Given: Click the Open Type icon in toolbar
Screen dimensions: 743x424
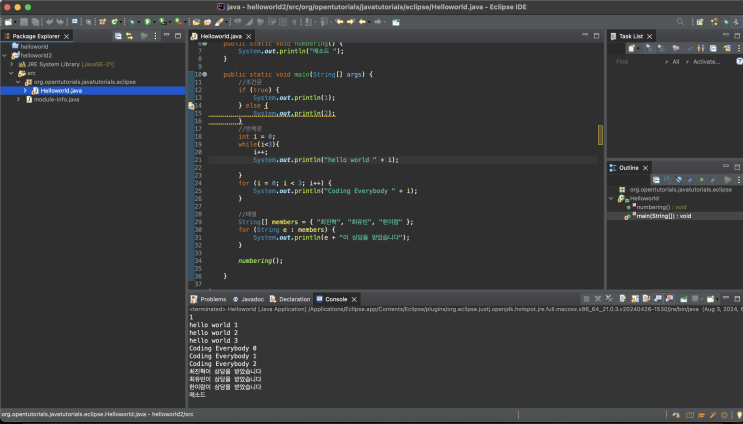Looking at the screenshot, I should coord(196,22).
